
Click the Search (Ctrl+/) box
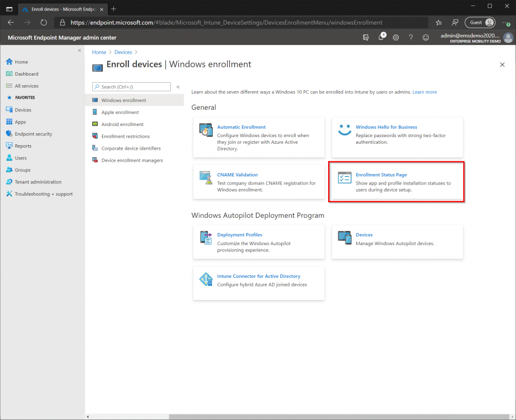(132, 87)
